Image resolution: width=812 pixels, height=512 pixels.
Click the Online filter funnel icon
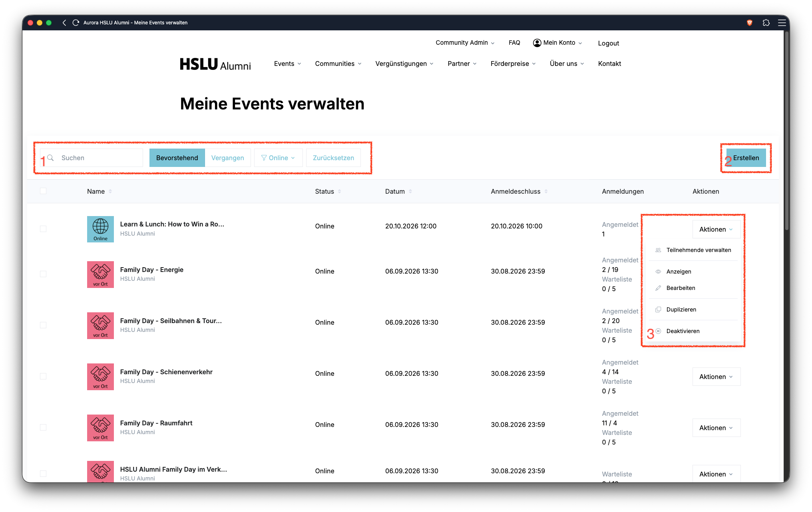point(264,158)
